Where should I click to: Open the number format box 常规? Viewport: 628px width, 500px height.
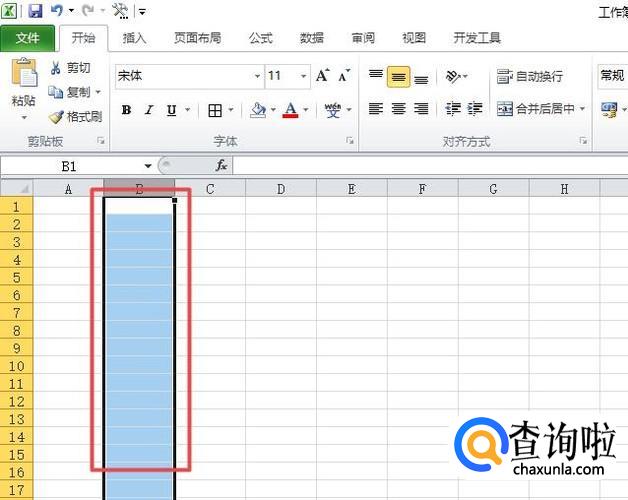(613, 76)
